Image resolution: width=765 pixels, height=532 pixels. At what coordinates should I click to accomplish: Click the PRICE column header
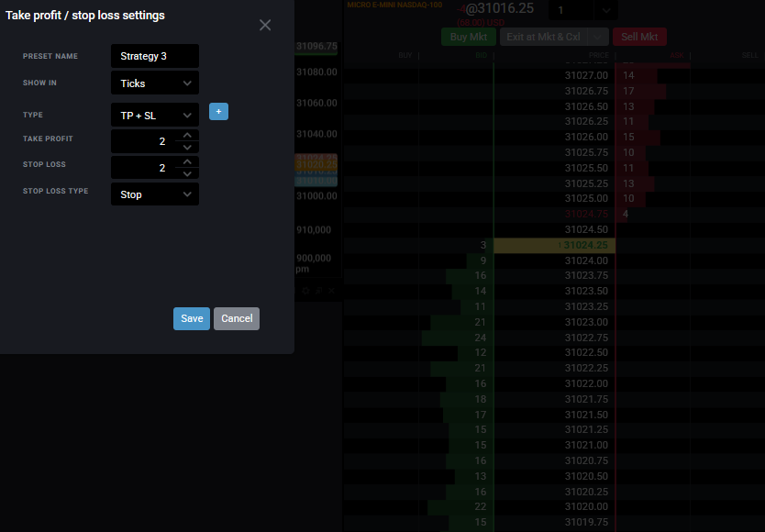coord(599,56)
